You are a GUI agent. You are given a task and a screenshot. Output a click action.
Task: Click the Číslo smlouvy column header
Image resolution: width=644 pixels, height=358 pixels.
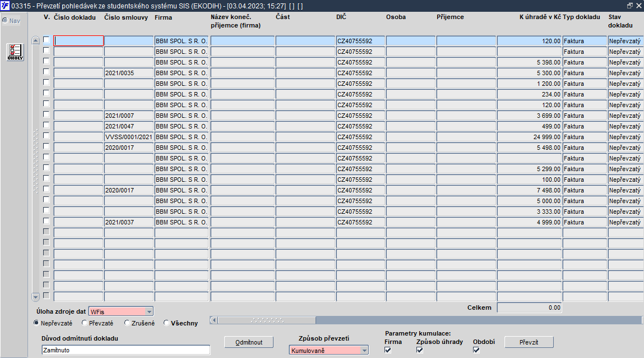pyautogui.click(x=126, y=17)
